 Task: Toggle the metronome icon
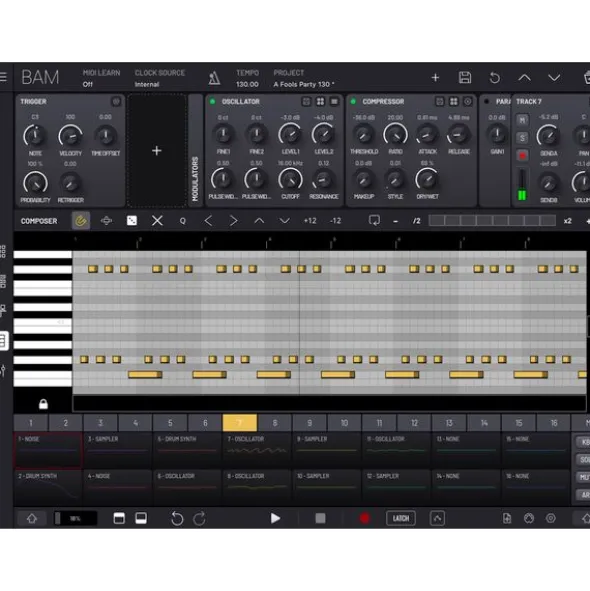pos(214,78)
